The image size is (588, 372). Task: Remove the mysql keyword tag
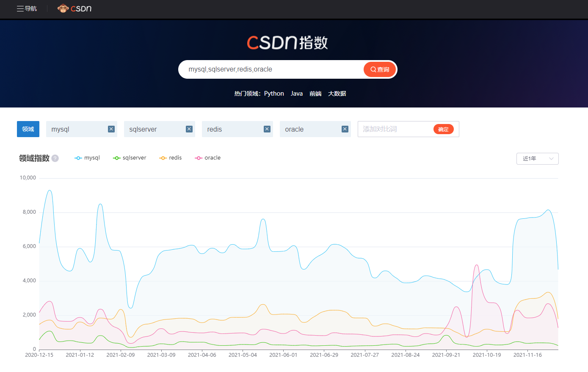point(111,129)
